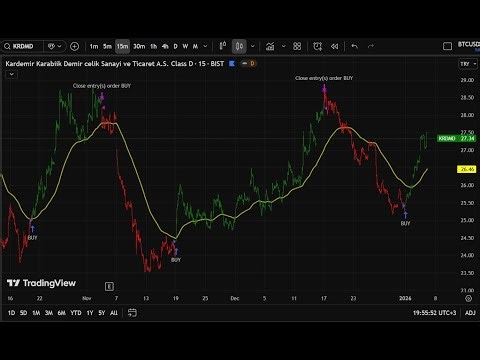Click the second Close entry(s) order BUY label near 29.00

[324, 78]
